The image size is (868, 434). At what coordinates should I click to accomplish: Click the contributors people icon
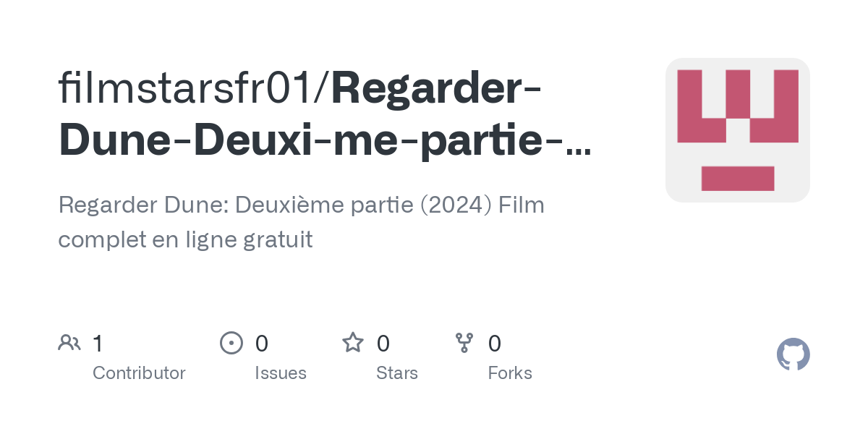coord(69,342)
